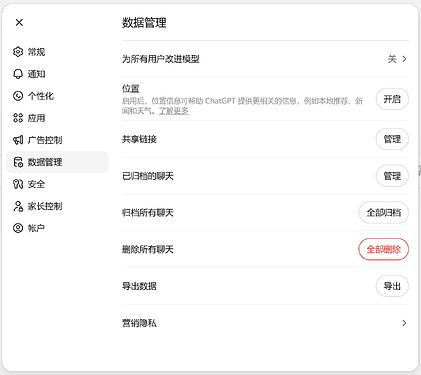Expand the chevron on the 营销隐私 row
Screen dimensions: 421x375
(404, 323)
